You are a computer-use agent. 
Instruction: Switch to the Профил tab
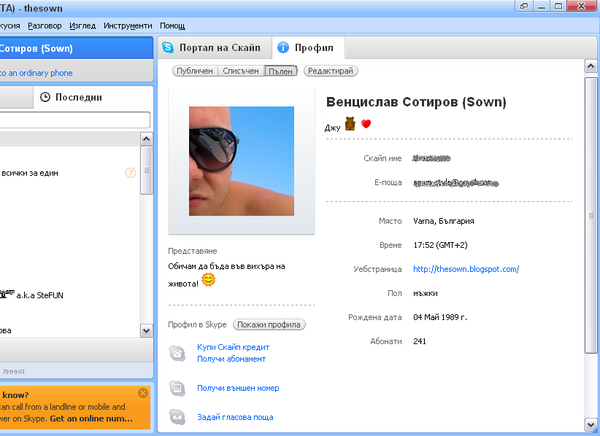click(x=308, y=48)
